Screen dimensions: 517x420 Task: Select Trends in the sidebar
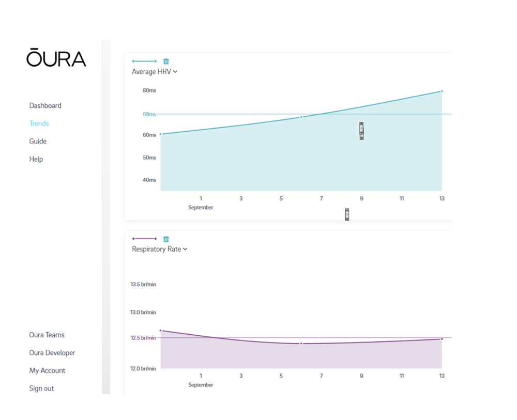click(x=39, y=123)
